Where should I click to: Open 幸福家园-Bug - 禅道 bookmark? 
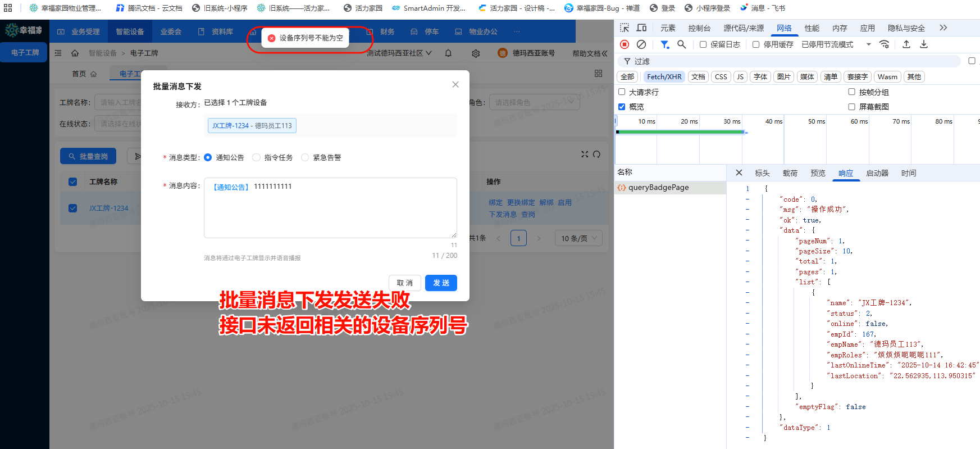pyautogui.click(x=602, y=8)
